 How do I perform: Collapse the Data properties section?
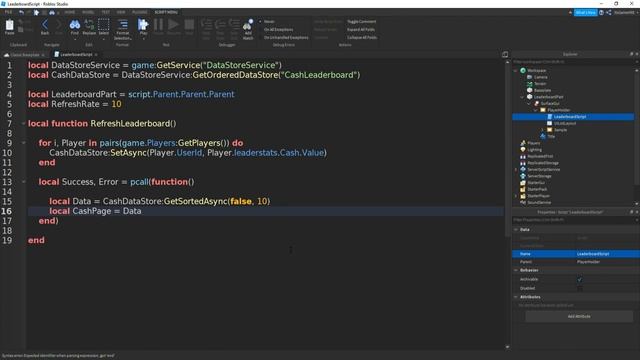click(516, 230)
